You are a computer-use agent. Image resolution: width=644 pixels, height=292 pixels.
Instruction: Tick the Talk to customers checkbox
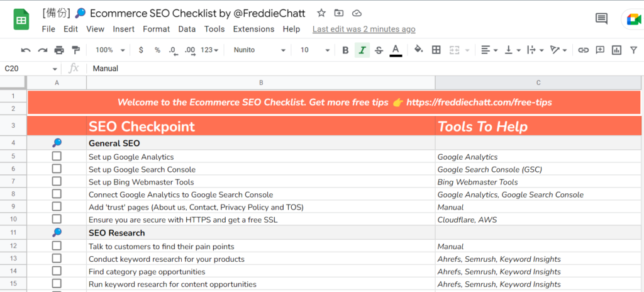pyautogui.click(x=57, y=246)
